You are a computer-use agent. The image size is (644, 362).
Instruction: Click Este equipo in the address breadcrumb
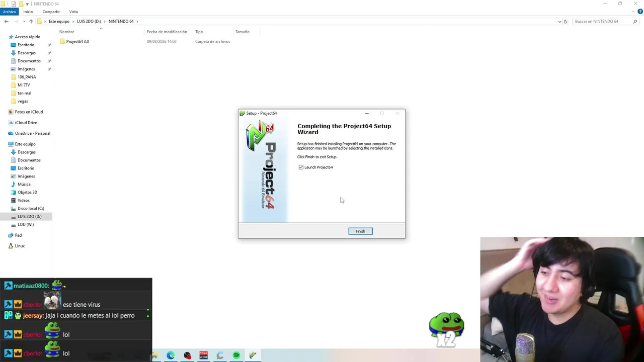[x=59, y=22]
